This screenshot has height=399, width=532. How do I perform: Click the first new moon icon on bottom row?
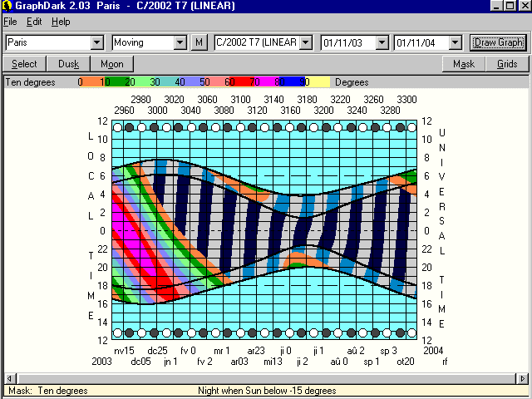coord(129,332)
